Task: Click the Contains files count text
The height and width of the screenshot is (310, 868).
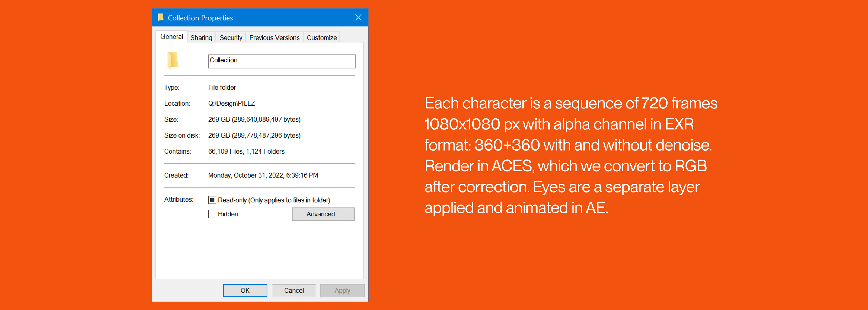Action: pos(246,151)
